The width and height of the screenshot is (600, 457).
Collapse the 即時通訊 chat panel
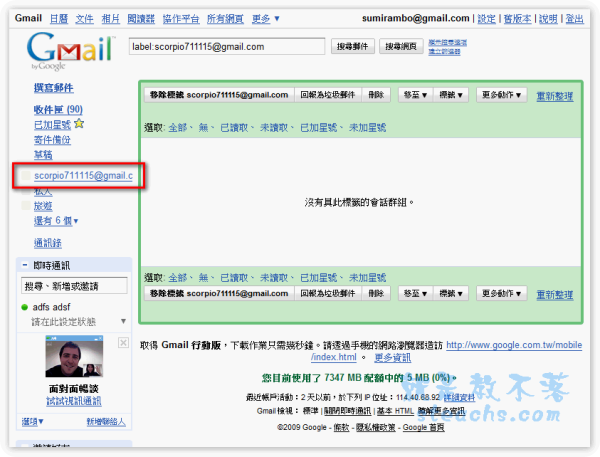point(25,265)
